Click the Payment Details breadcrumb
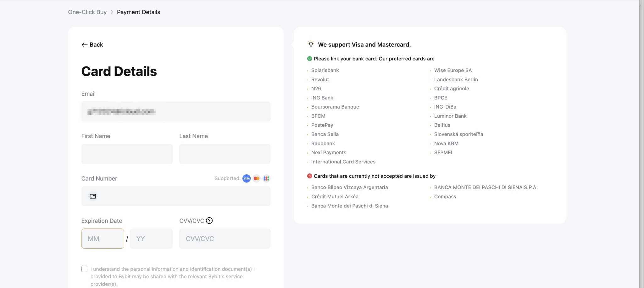The height and width of the screenshot is (288, 644). (x=138, y=12)
